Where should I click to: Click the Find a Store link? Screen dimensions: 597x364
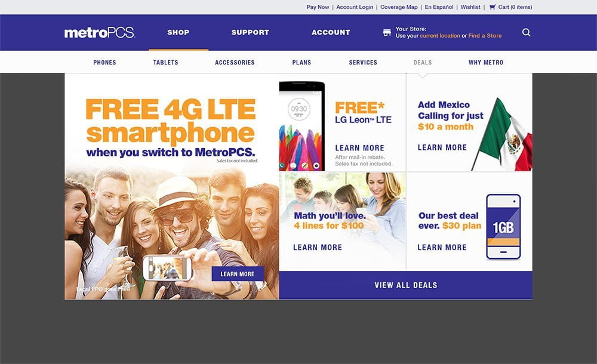(485, 36)
